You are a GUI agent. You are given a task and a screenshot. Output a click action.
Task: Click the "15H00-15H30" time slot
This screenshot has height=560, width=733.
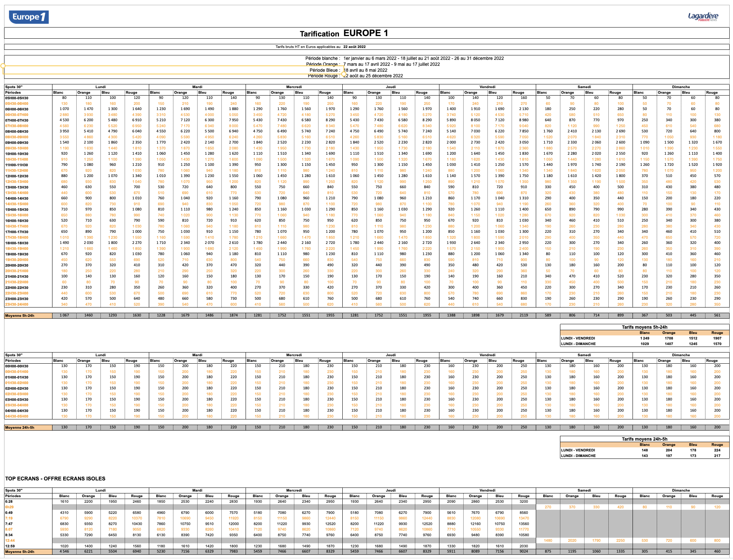pos(17,210)
